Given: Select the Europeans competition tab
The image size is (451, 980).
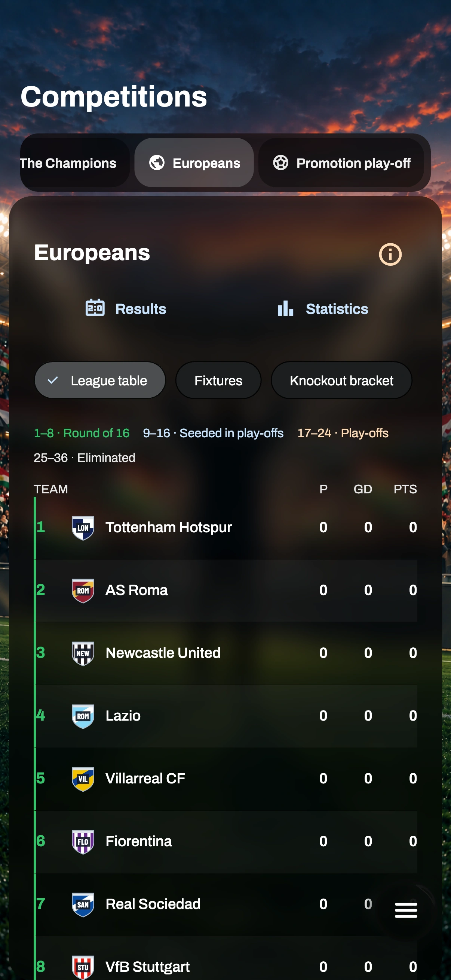Looking at the screenshot, I should click(194, 163).
